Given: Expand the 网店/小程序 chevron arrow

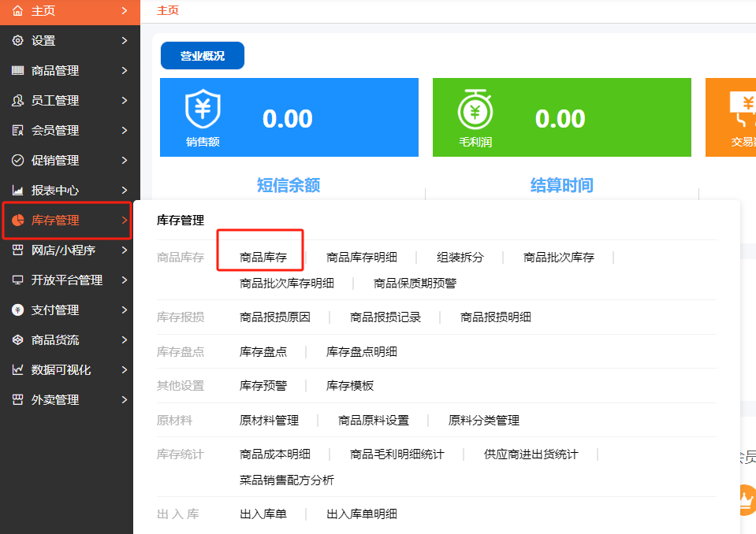Looking at the screenshot, I should point(125,250).
